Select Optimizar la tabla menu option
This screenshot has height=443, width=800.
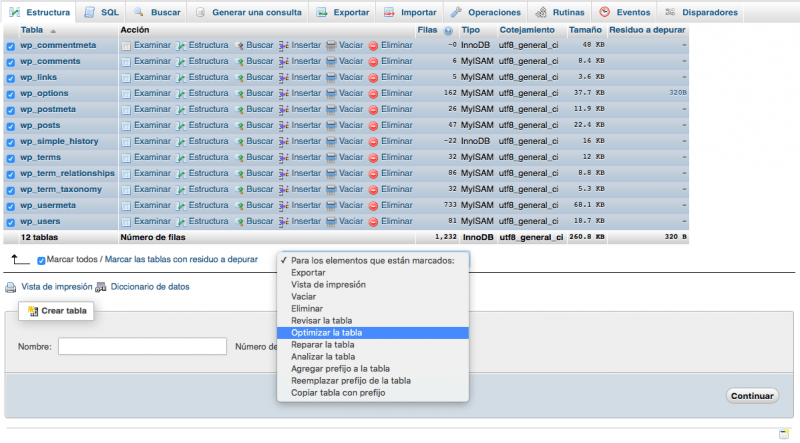coord(372,333)
